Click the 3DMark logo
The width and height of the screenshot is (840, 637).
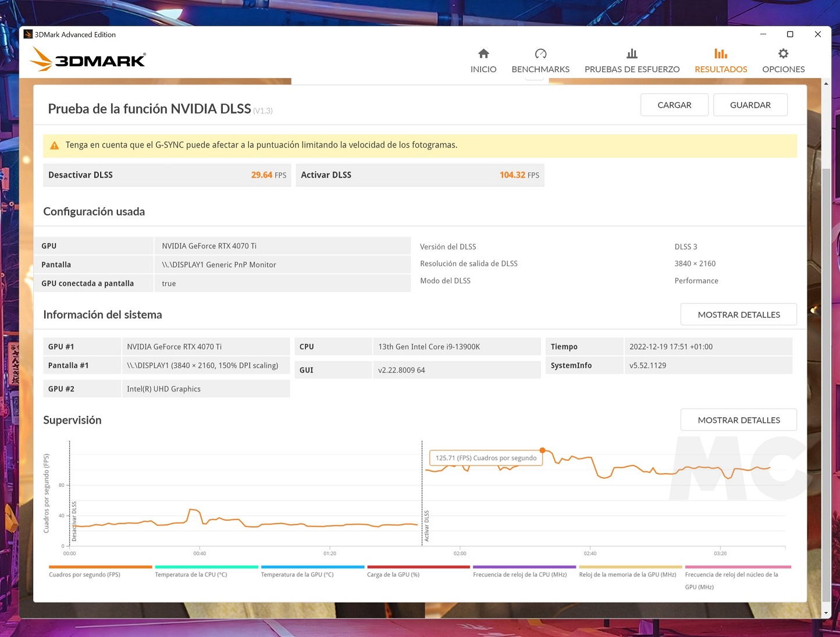click(88, 59)
